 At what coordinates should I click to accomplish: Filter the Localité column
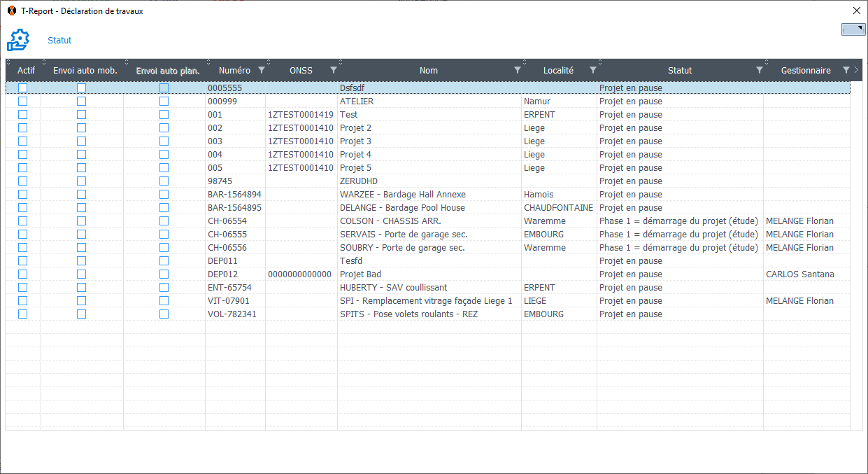tap(593, 70)
